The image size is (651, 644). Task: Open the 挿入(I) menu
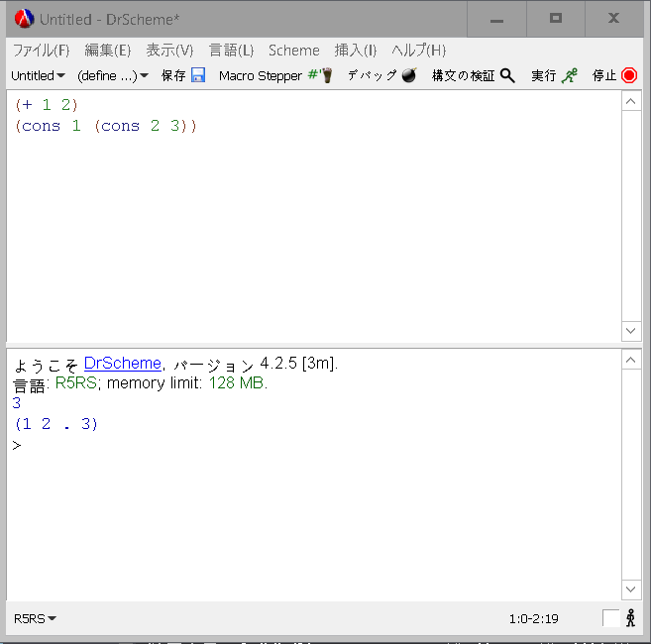pyautogui.click(x=356, y=51)
